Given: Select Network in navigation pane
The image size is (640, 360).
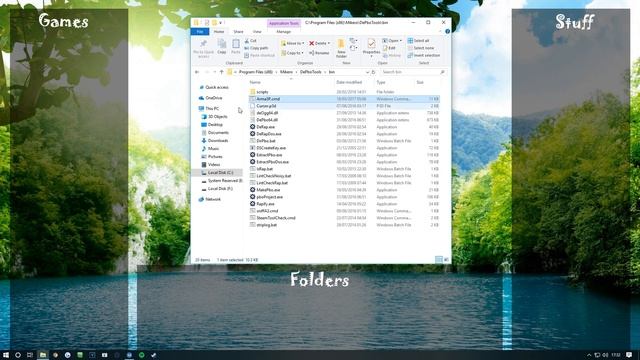Looking at the screenshot, I should pyautogui.click(x=213, y=199).
